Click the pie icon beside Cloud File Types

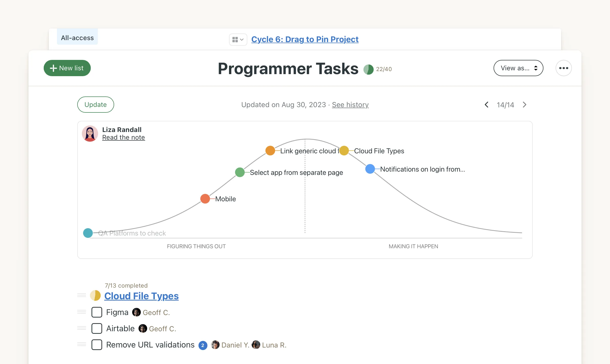coord(95,295)
